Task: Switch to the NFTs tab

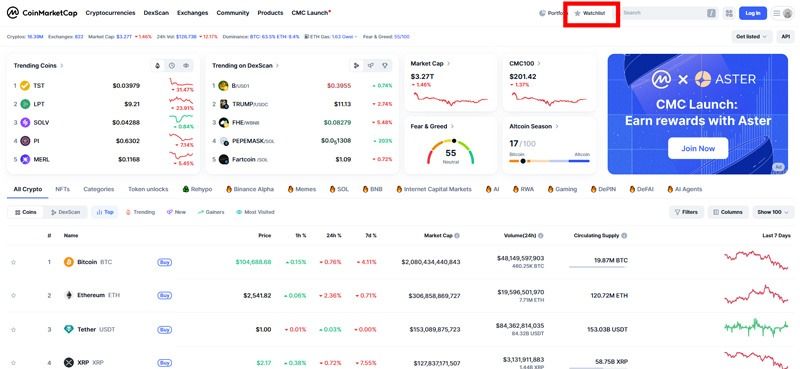Action: [x=63, y=189]
